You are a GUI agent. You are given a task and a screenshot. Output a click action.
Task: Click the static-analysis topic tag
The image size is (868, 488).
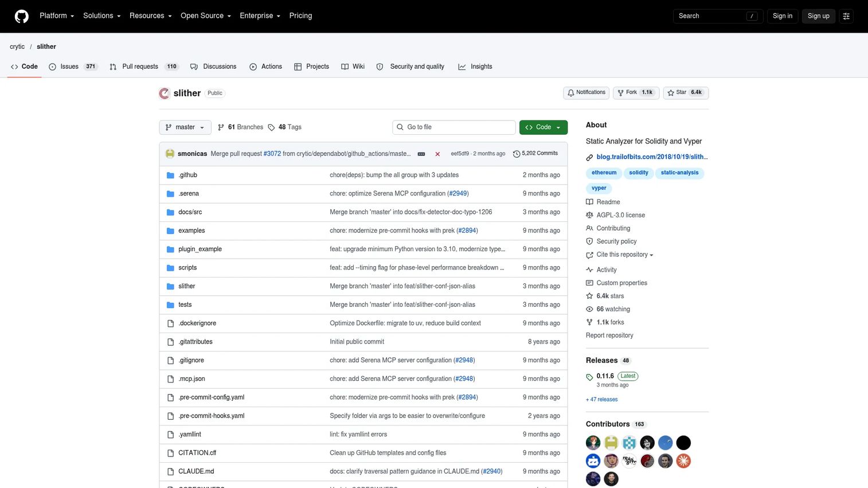pyautogui.click(x=679, y=173)
